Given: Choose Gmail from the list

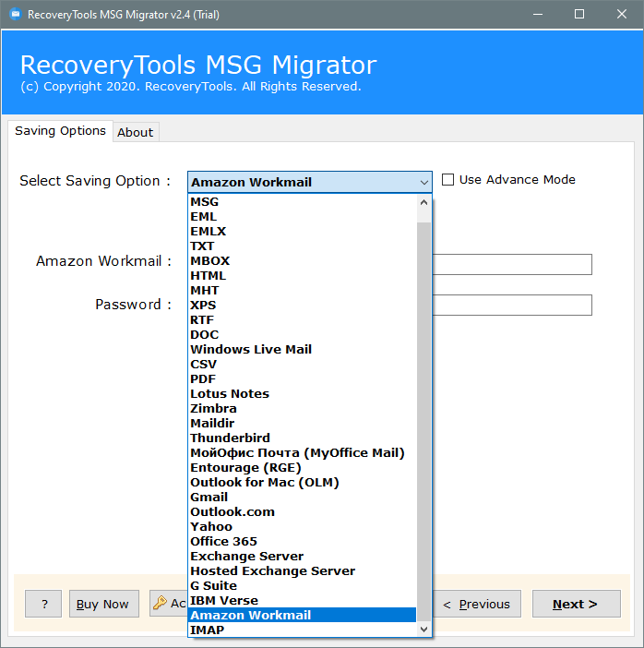Looking at the screenshot, I should point(303,498).
